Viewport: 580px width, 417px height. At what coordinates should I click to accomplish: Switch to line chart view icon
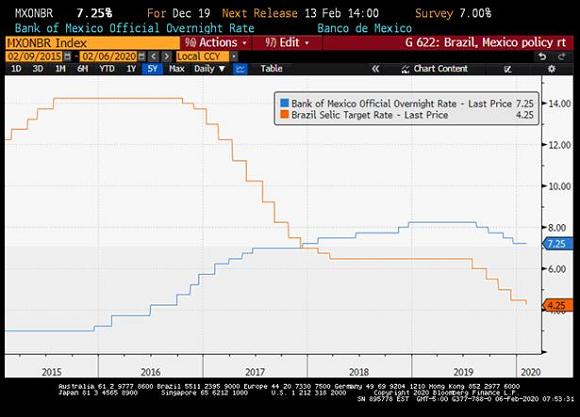(240, 69)
